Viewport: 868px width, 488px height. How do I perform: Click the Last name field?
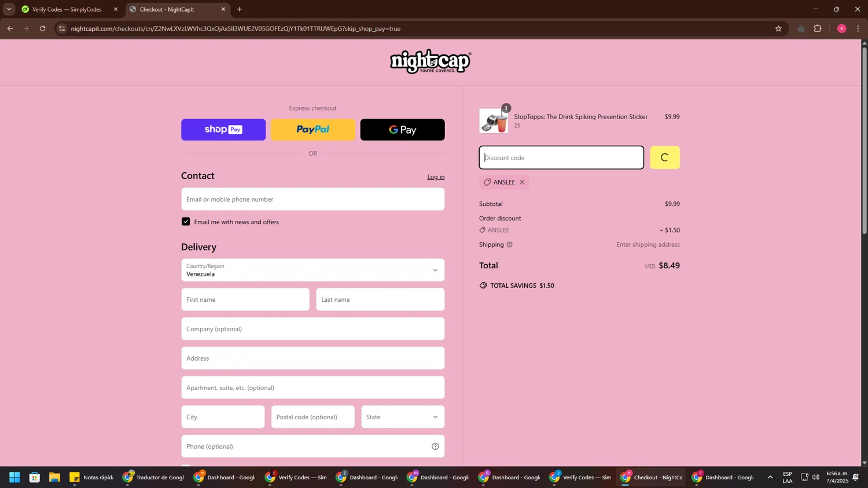point(380,300)
